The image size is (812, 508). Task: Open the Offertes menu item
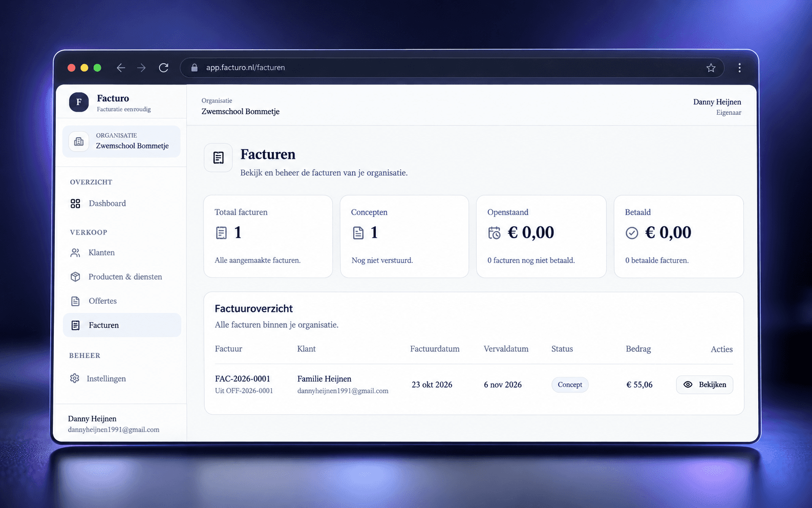pyautogui.click(x=122, y=301)
